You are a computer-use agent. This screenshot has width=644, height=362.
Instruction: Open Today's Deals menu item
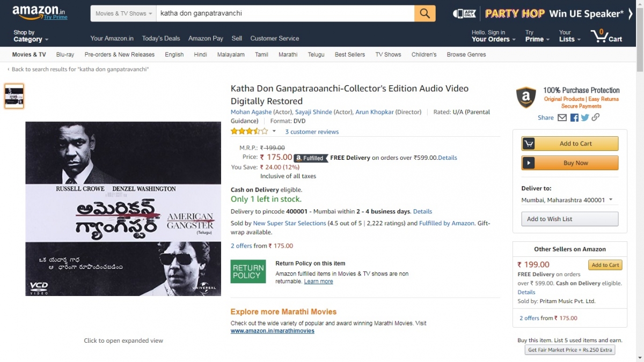[x=161, y=39]
